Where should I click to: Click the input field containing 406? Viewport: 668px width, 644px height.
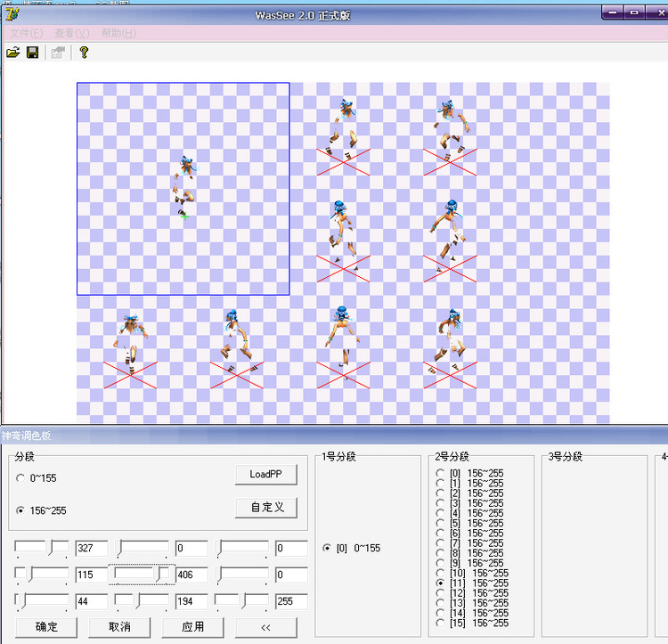(x=191, y=575)
